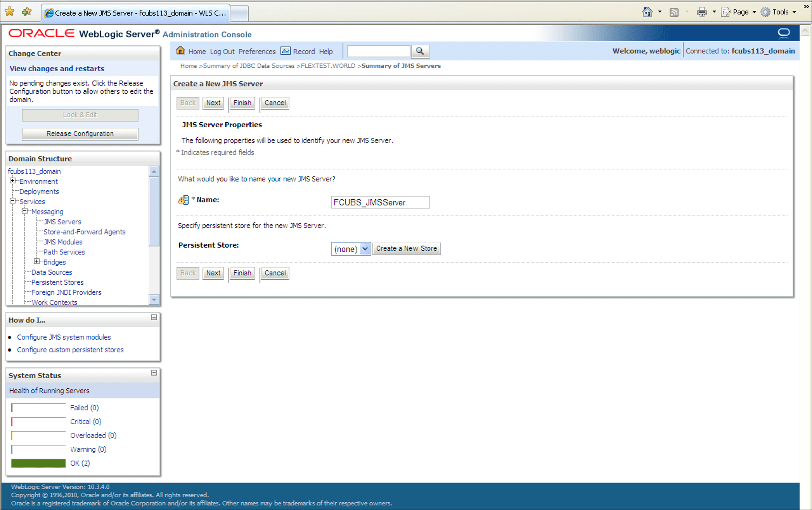Collapse the System Status panel
The image size is (812, 510).
(154, 373)
